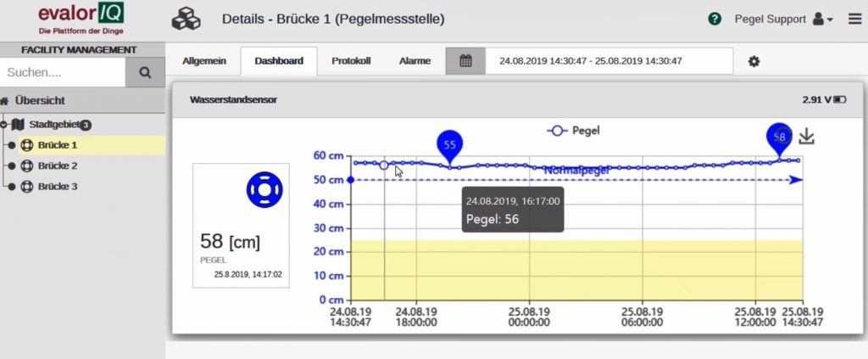Go to Übersicht overview link
This screenshot has height=359, width=868.
[40, 100]
